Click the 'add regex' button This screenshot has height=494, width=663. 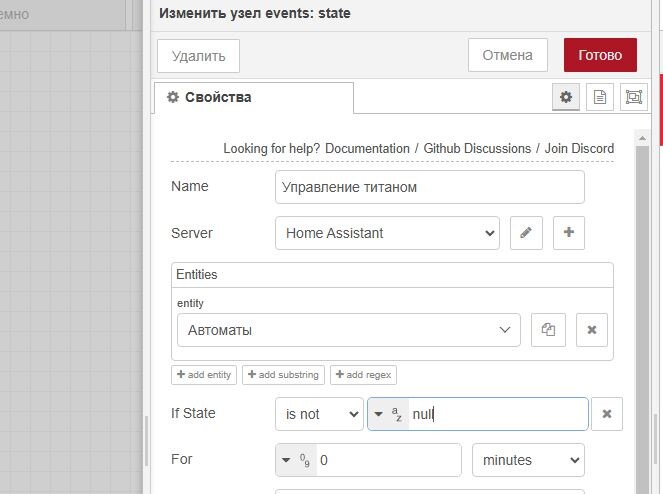click(x=363, y=375)
